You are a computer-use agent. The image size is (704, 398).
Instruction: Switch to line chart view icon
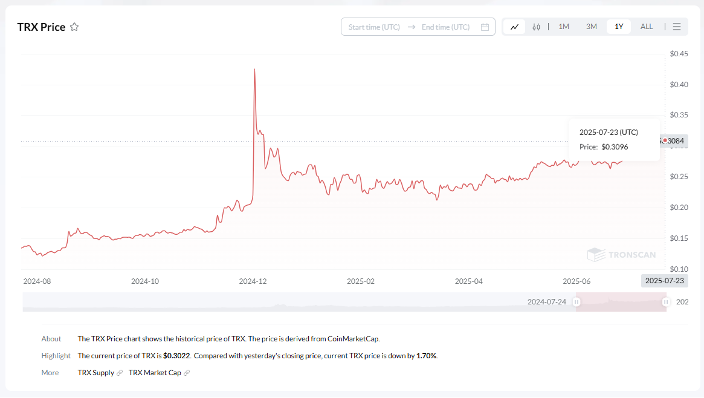click(515, 27)
